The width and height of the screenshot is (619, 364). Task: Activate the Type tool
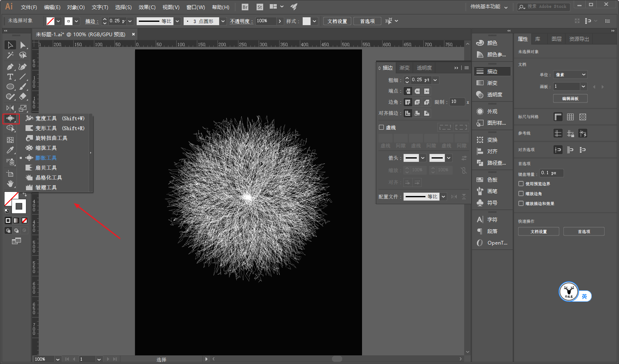[10, 77]
